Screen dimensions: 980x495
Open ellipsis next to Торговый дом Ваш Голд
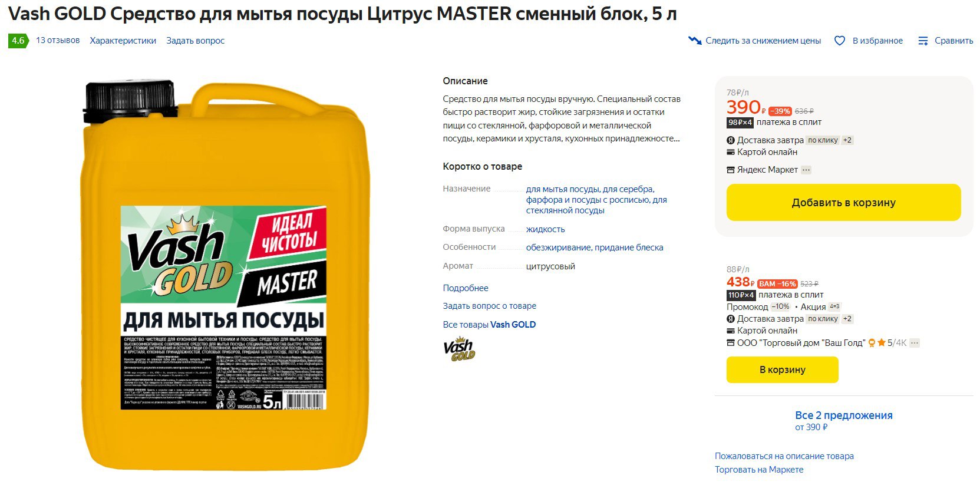click(x=915, y=342)
